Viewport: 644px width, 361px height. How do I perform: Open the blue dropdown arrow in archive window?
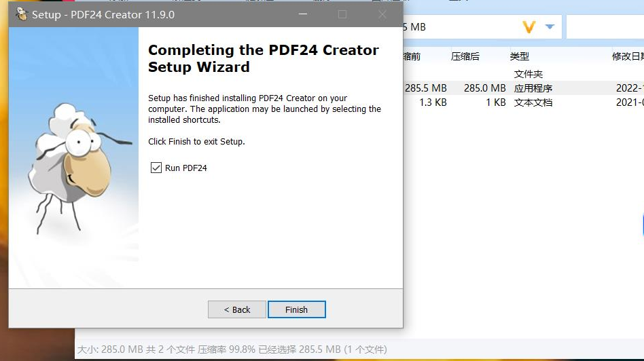550,26
